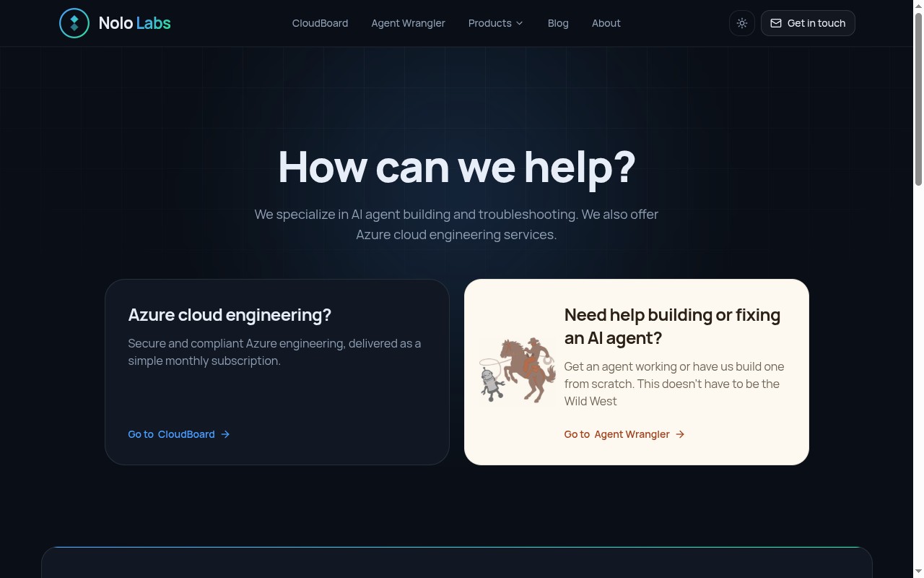924x578 pixels.
Task: Open the CloudBoard nav link
Action: (320, 23)
